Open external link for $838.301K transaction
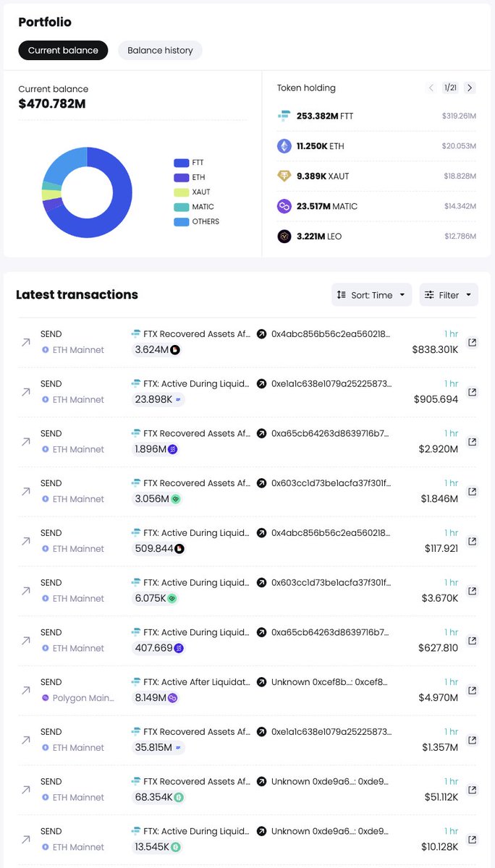Viewport: 495px width, 868px height. [x=472, y=343]
